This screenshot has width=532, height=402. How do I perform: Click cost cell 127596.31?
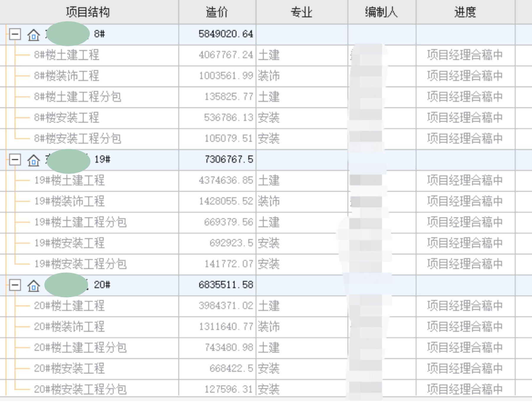[229, 389]
